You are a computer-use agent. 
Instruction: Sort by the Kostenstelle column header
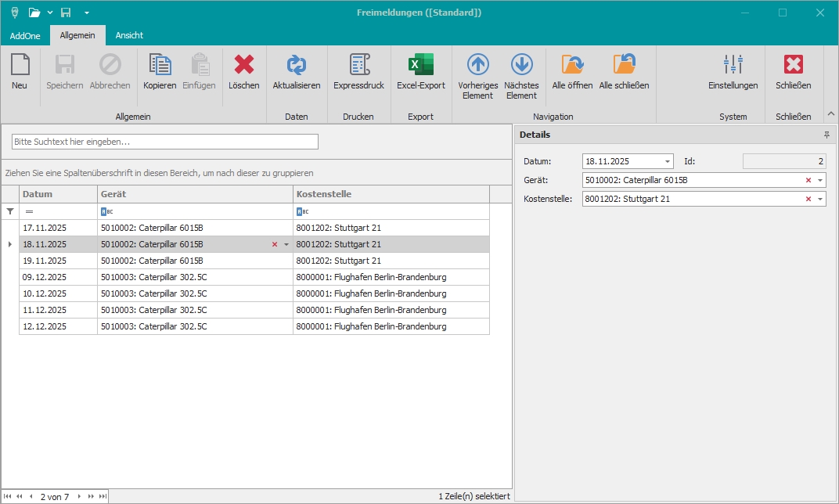pos(391,194)
